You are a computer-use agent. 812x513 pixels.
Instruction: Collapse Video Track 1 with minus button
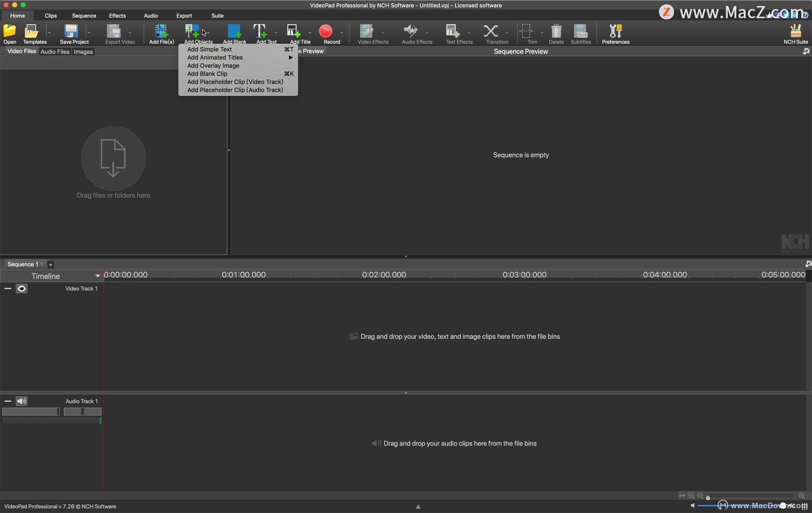[x=8, y=289]
